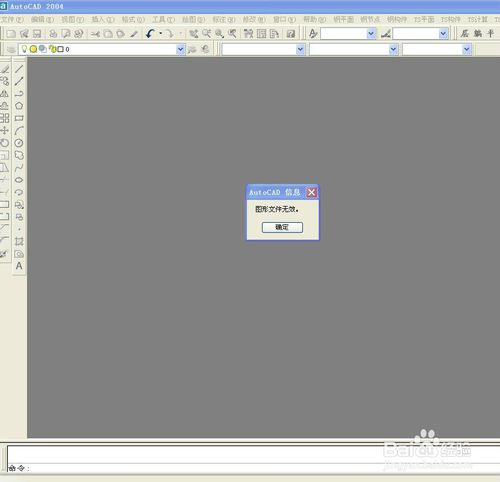Click the Save icon in toolbar
Viewport: 500px width, 482px height.
(x=37, y=34)
